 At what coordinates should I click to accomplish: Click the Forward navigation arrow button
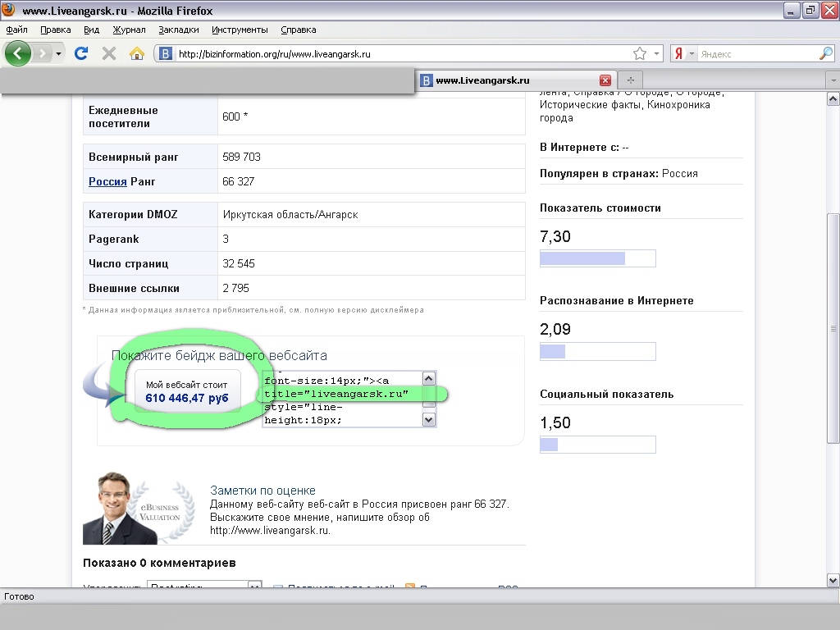42,53
